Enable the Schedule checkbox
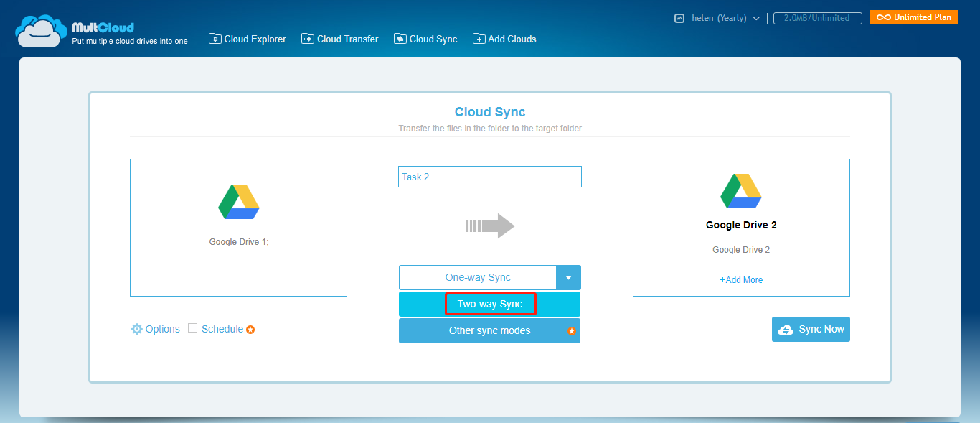980x423 pixels. click(x=192, y=328)
